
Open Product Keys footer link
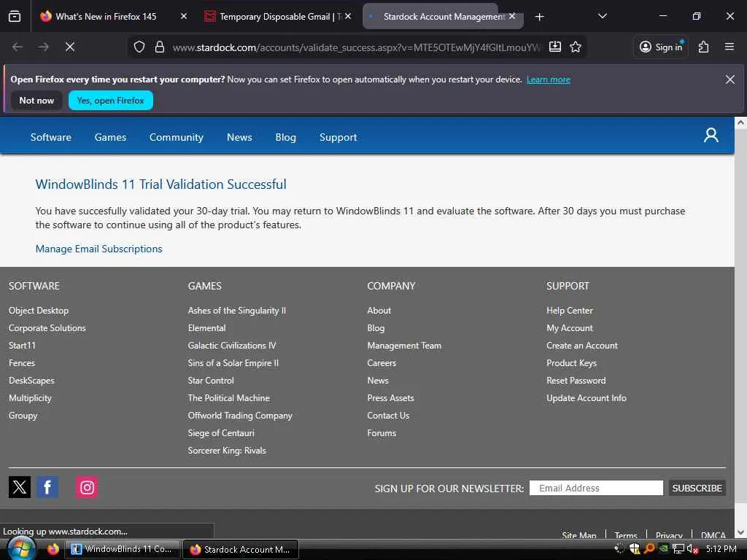571,363
